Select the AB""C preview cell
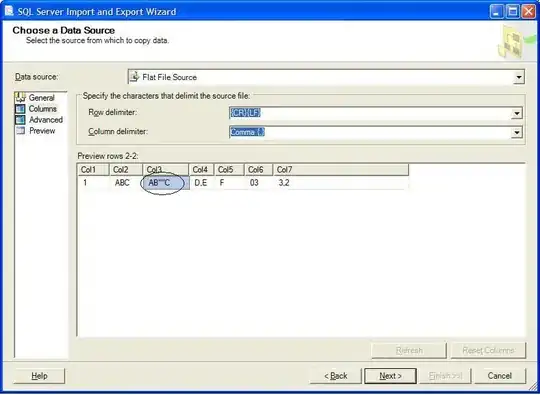This screenshot has width=540, height=395. [166, 183]
